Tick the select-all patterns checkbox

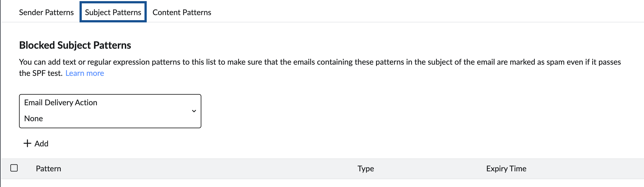coord(14,168)
